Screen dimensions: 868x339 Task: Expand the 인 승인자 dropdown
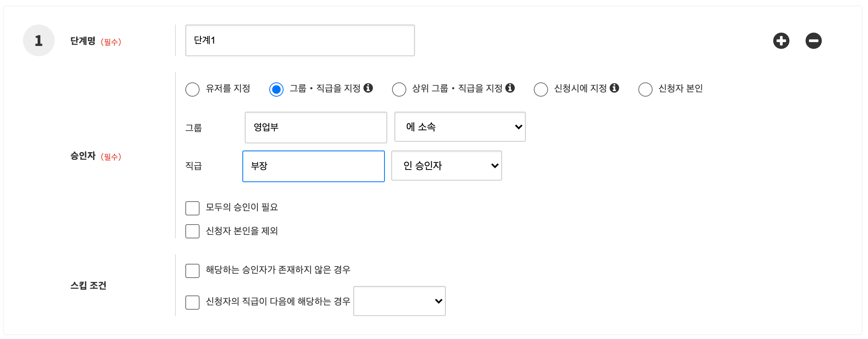pyautogui.click(x=446, y=166)
